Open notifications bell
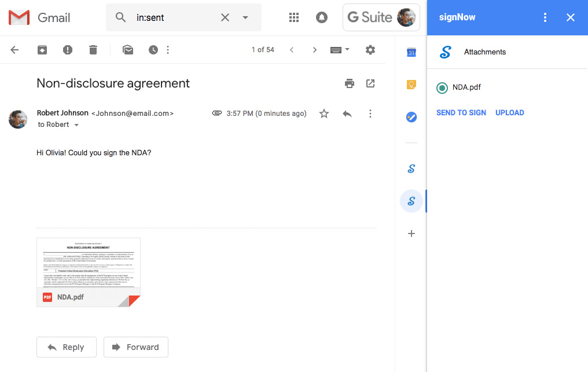 coord(321,17)
